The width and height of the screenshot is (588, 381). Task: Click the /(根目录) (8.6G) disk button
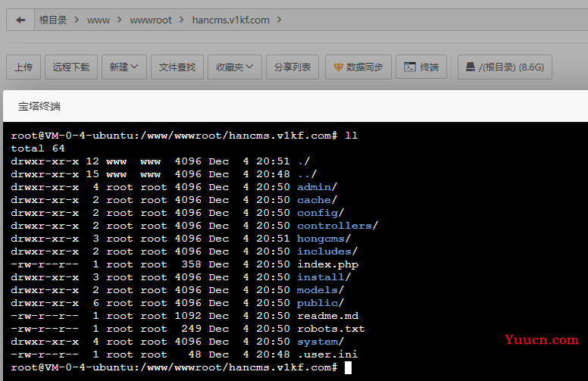505,67
